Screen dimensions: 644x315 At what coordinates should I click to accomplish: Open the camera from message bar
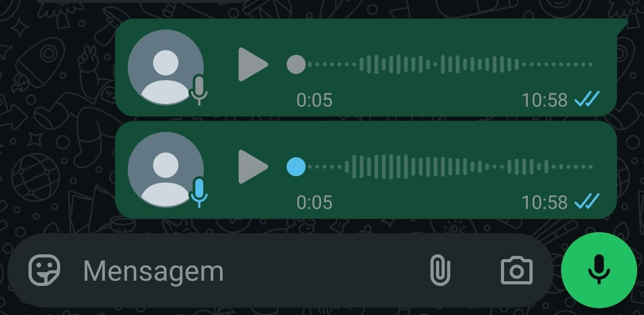516,271
